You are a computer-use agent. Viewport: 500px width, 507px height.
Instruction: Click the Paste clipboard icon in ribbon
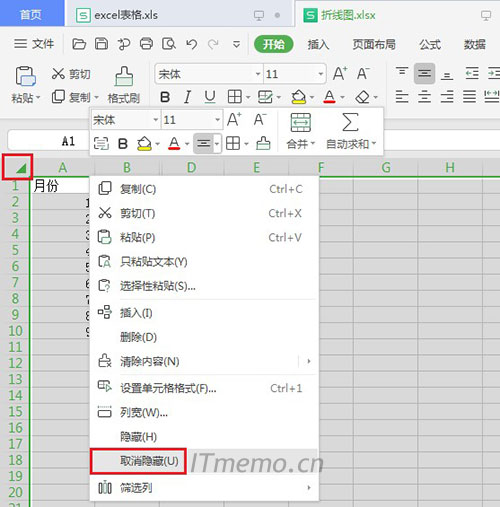[25, 76]
